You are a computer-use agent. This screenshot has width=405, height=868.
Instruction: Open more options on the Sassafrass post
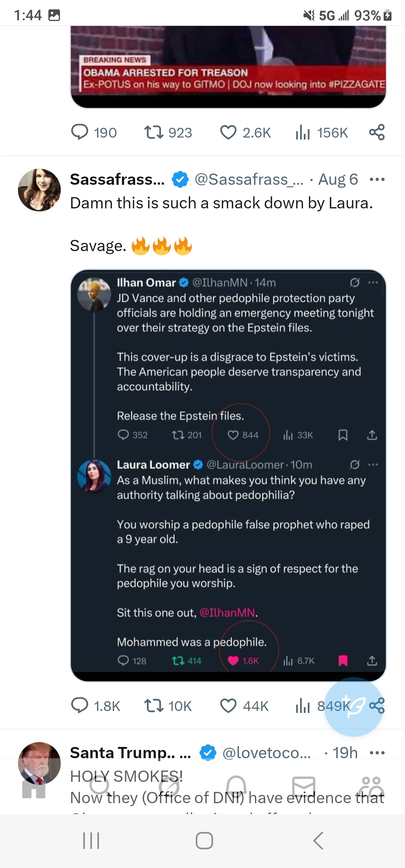pos(377,180)
